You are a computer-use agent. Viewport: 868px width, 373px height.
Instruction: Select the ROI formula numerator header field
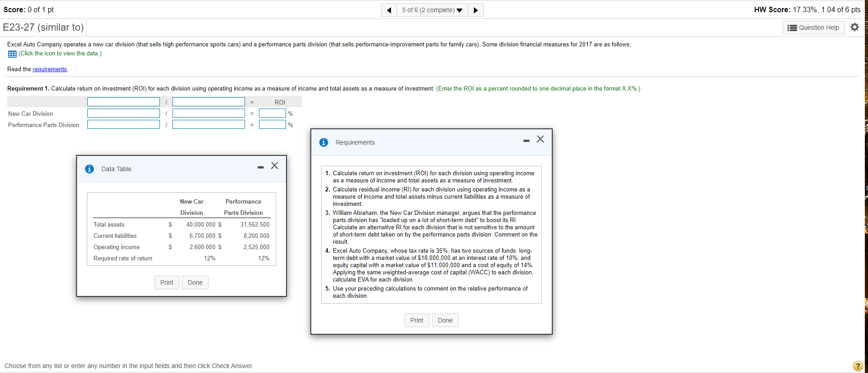coord(123,102)
